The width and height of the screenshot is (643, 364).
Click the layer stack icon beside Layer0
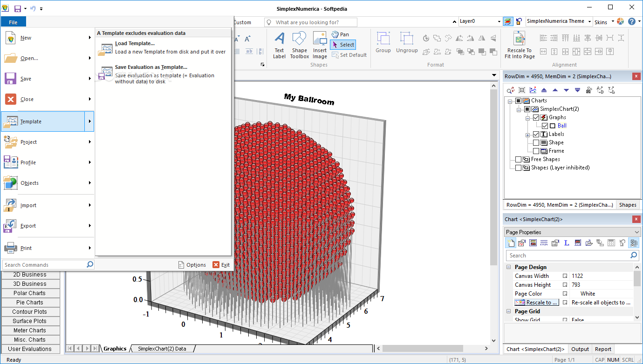point(508,21)
